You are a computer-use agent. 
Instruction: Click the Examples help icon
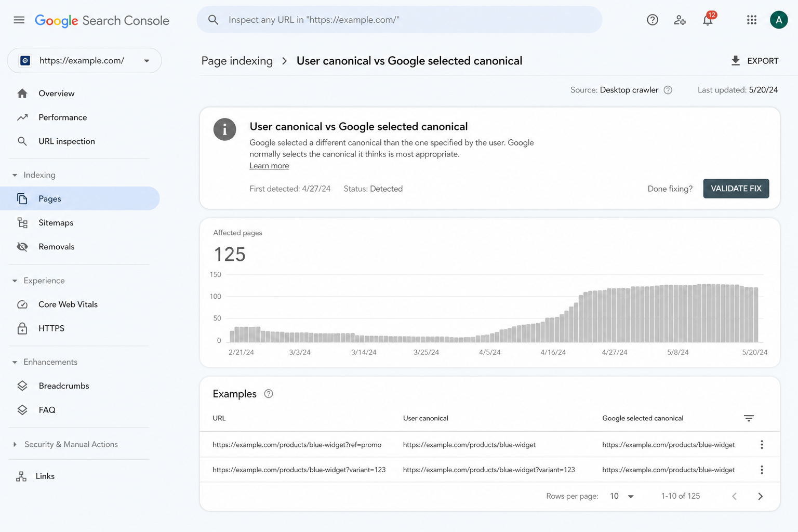coord(269,394)
